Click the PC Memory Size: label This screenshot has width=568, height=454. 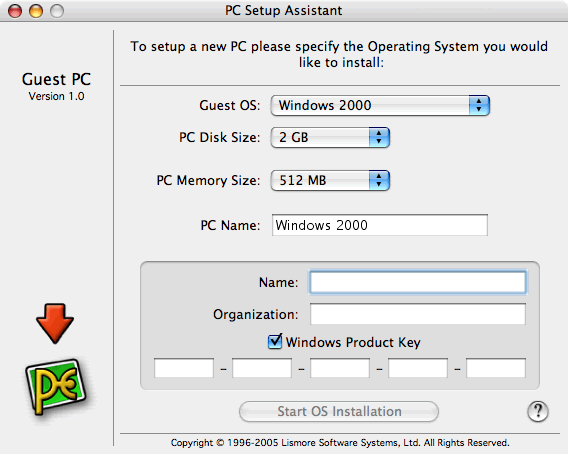[208, 180]
